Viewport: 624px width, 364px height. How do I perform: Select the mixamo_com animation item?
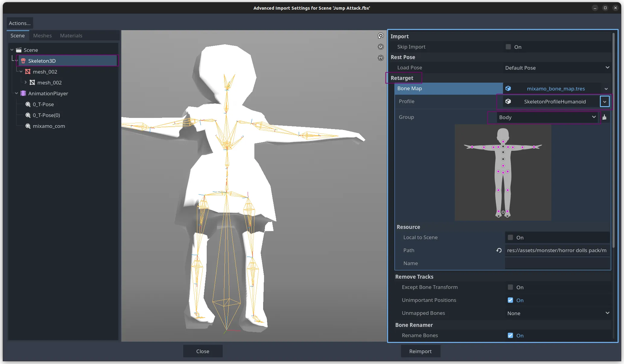(49, 126)
